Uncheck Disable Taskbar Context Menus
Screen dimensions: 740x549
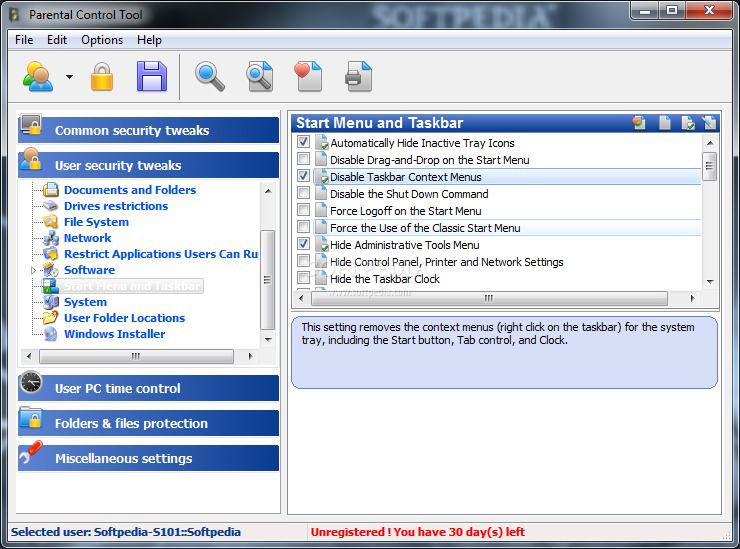pyautogui.click(x=303, y=176)
